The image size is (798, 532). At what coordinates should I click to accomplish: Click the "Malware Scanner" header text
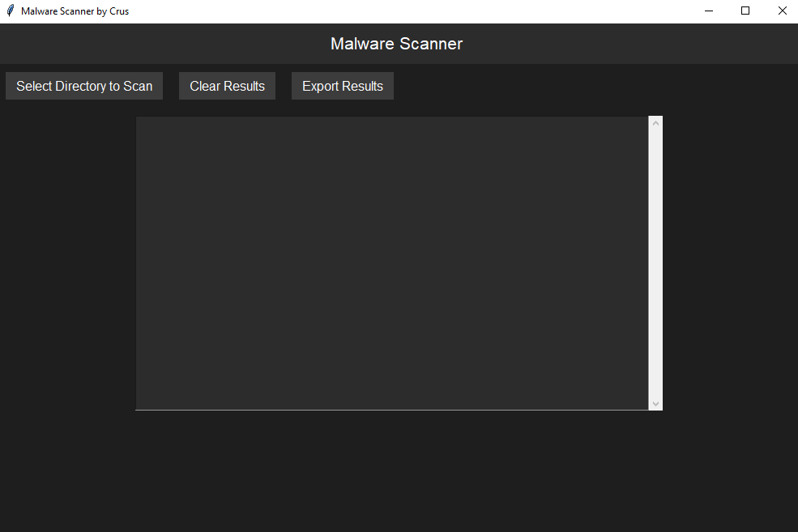tap(396, 44)
